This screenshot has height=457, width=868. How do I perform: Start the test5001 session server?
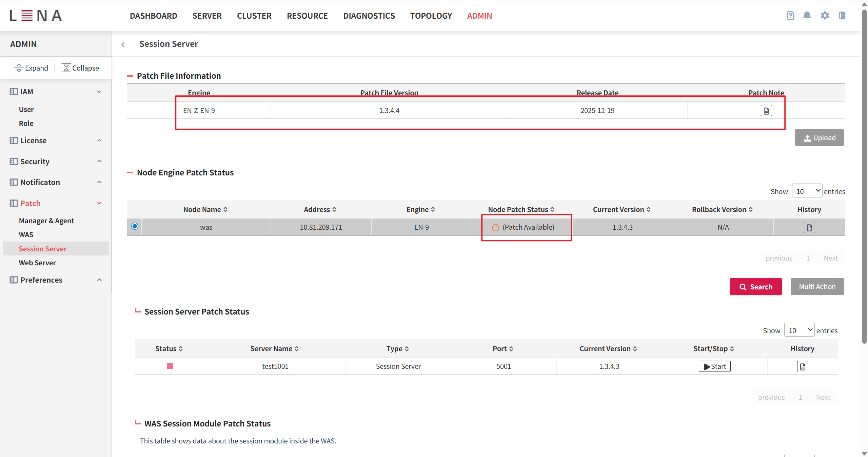pyautogui.click(x=714, y=366)
